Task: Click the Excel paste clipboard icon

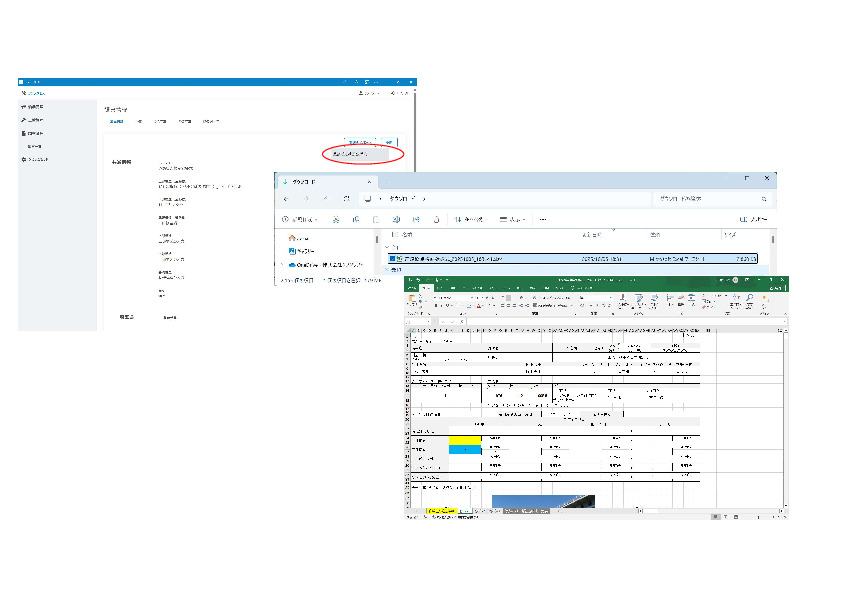Action: click(411, 298)
